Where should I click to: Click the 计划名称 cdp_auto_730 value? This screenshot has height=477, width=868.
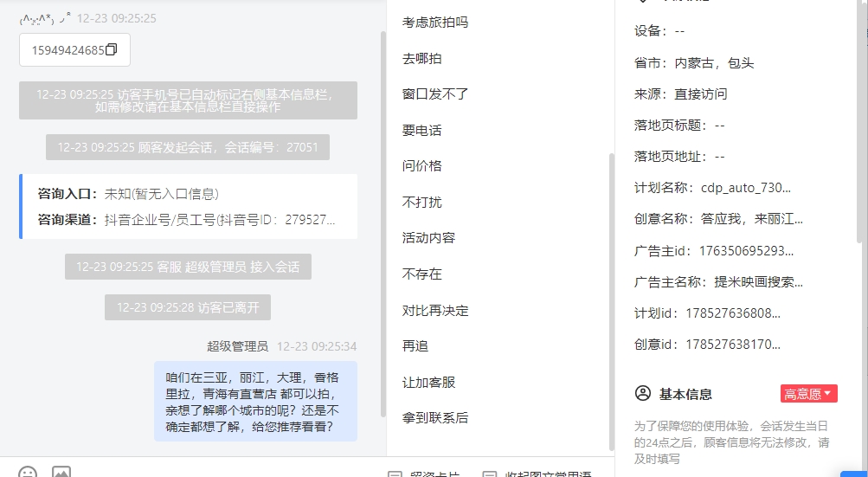(x=746, y=188)
